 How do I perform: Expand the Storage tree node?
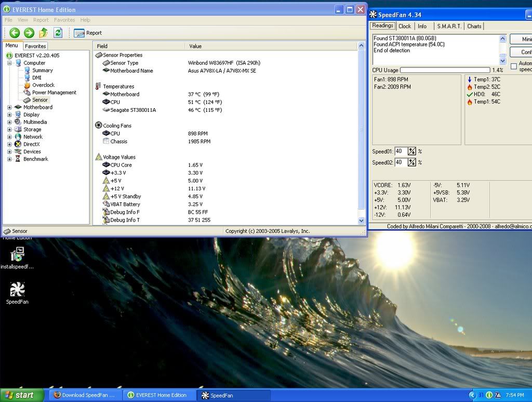(x=9, y=129)
